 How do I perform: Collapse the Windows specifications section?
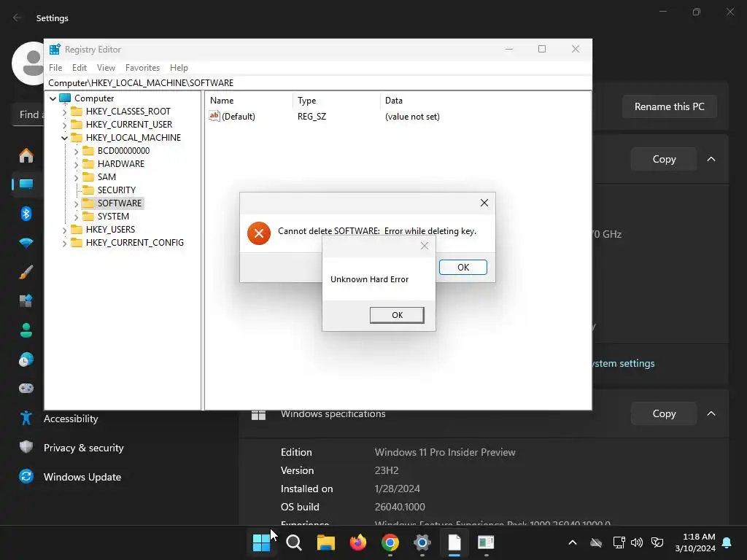tap(711, 413)
